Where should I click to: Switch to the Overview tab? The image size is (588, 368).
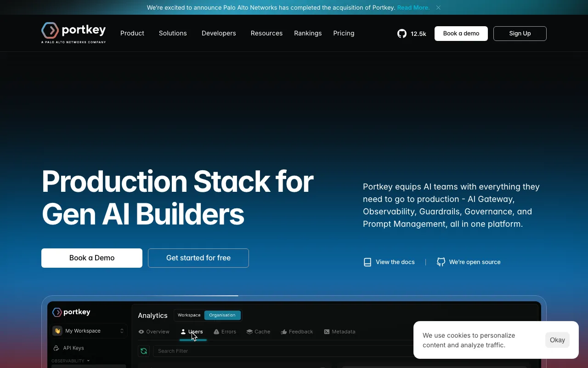pos(154,332)
